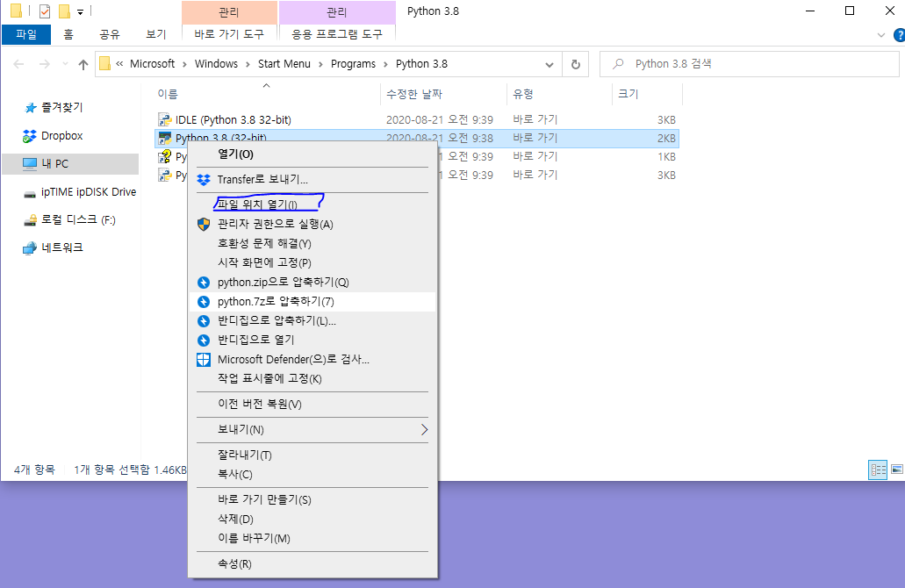Screen dimensions: 905x588
Task: Choose 이전 버전 복원(V)
Action: click(x=312, y=404)
